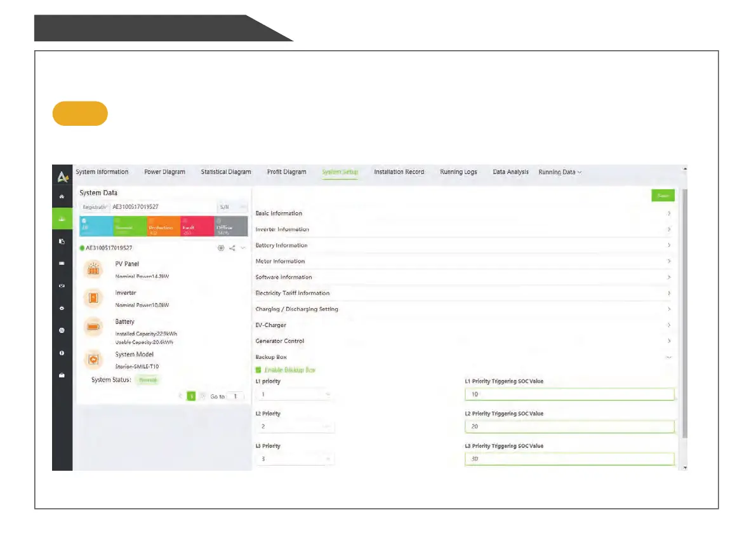Click serial number search input field
Viewport: 756px width, 533px height.
(x=163, y=207)
